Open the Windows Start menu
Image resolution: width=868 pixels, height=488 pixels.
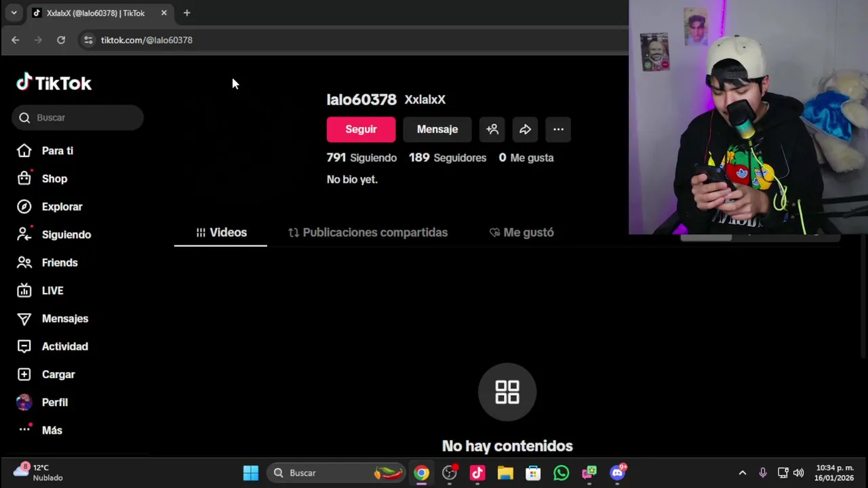[251, 473]
